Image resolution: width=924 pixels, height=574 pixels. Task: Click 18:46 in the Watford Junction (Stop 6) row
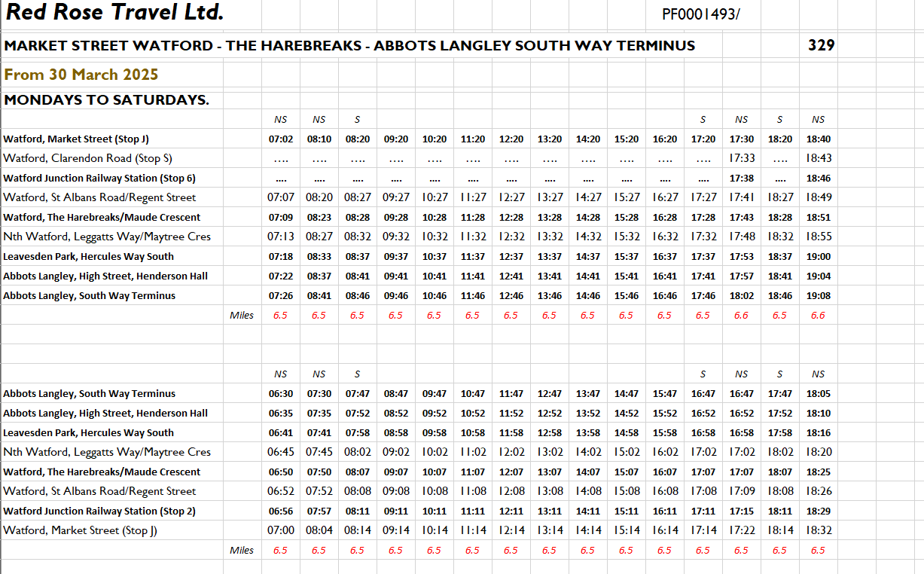click(818, 179)
